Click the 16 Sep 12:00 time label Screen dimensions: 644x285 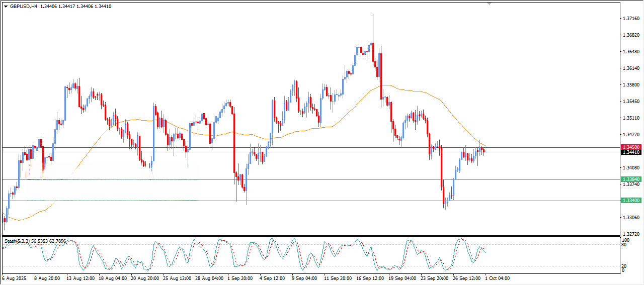(369, 278)
